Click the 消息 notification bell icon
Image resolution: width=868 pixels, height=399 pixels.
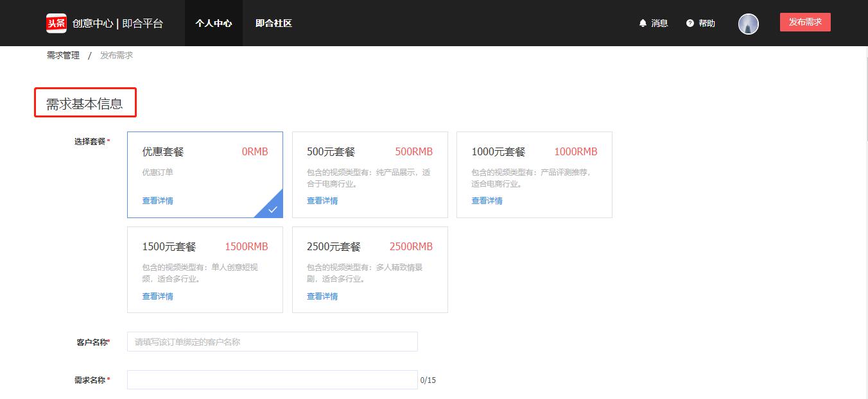(643, 23)
